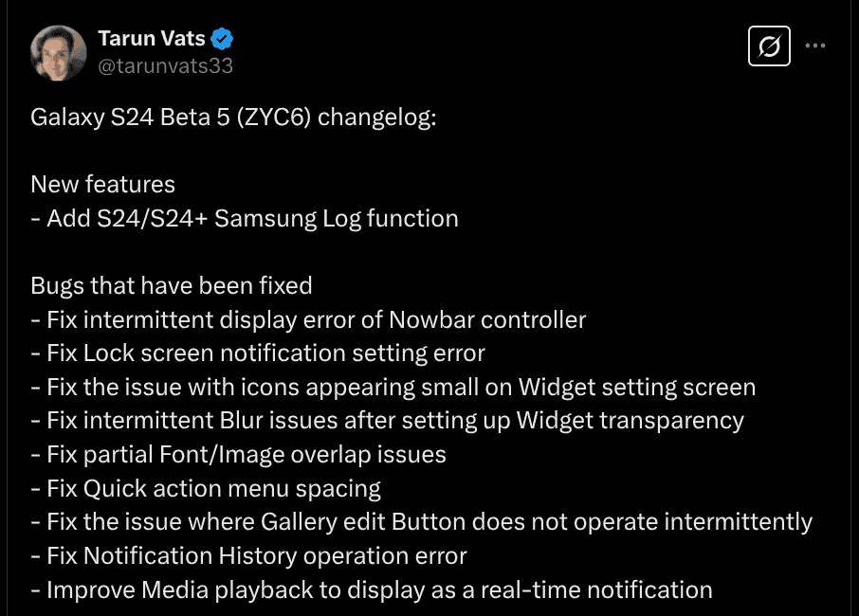This screenshot has height=616, width=859.
Task: Click the Grok explain-post icon
Action: [x=769, y=45]
